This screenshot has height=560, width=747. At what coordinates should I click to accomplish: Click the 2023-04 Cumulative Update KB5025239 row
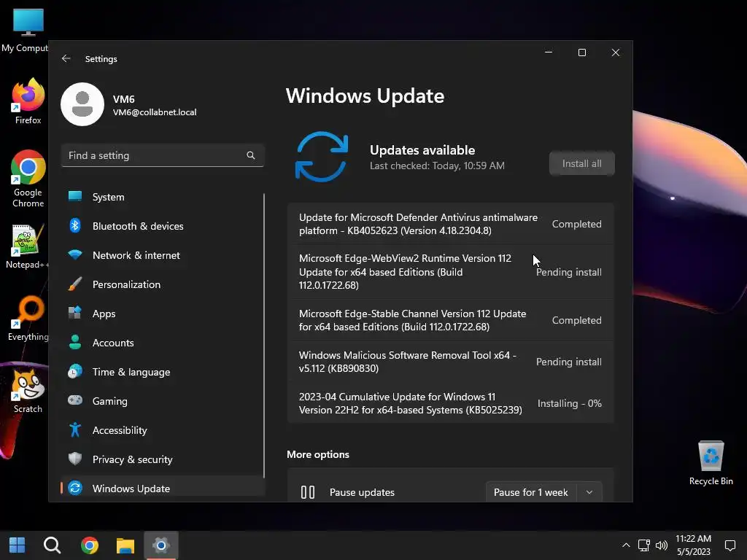point(450,402)
